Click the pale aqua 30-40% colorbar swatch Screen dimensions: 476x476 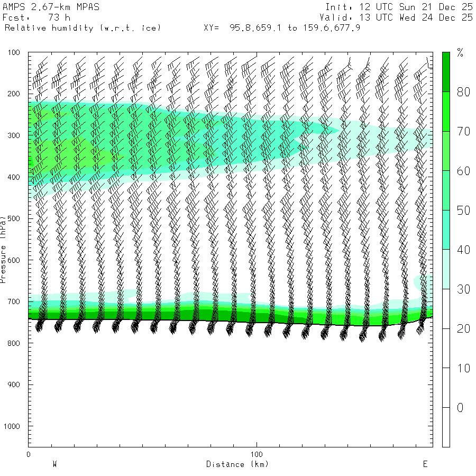pos(446,269)
